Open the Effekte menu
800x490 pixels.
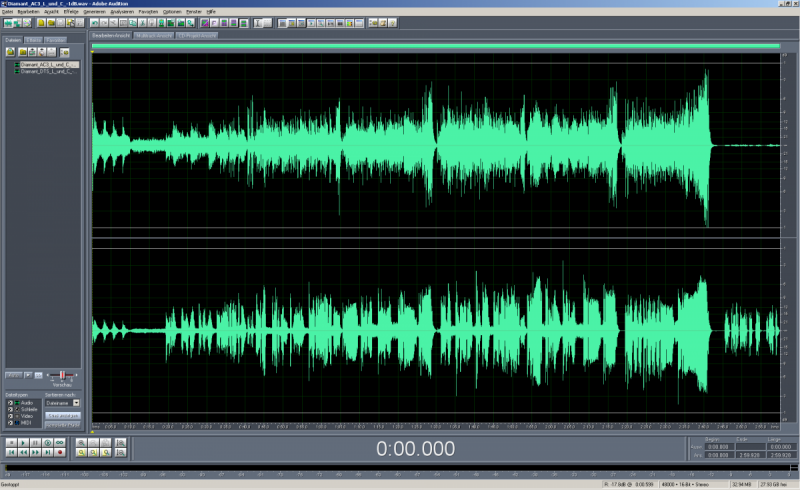(71, 11)
